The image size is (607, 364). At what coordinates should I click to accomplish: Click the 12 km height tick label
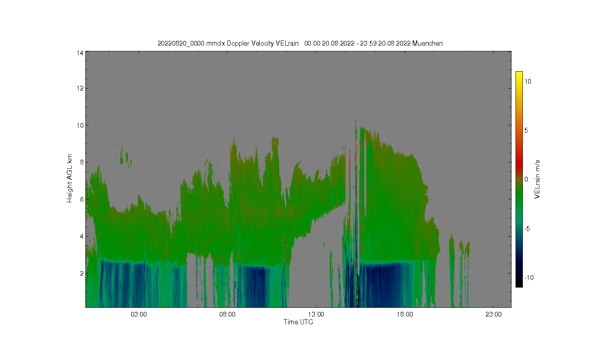tap(80, 88)
